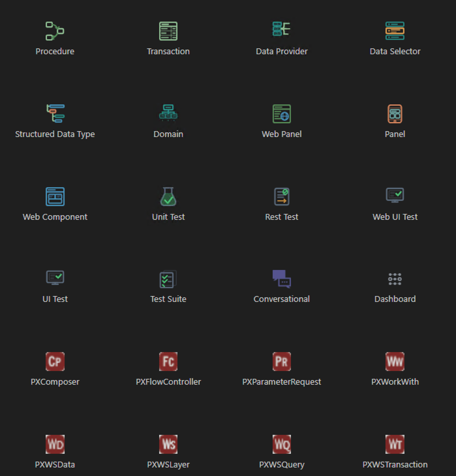Select the Procedure object icon
The height and width of the screenshot is (476, 456).
55,31
